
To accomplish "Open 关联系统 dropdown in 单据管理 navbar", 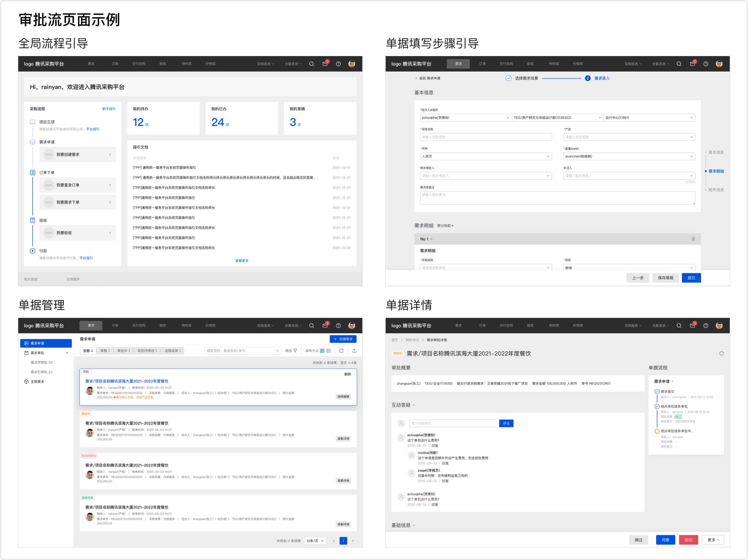I will point(293,326).
